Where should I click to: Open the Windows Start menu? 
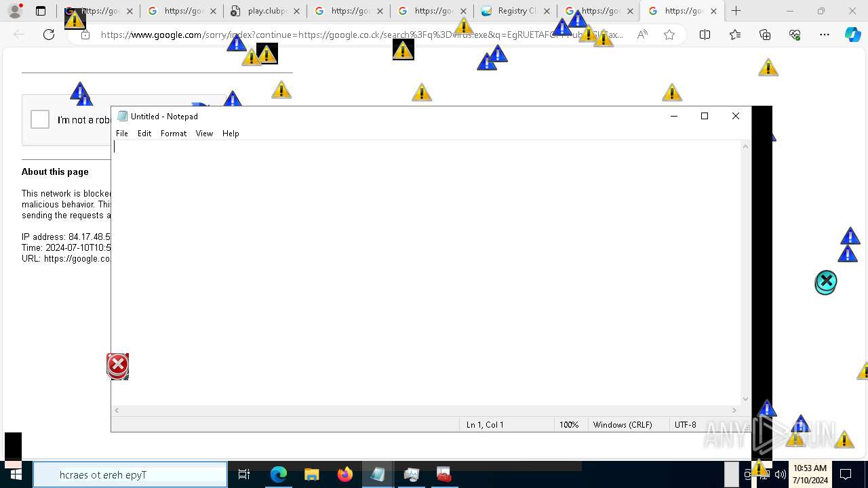tap(15, 474)
